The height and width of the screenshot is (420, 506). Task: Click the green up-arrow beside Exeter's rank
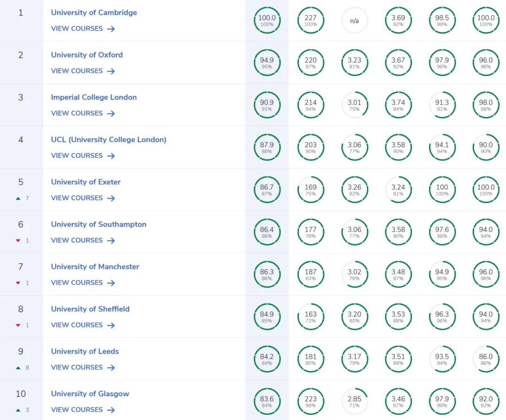pos(18,198)
